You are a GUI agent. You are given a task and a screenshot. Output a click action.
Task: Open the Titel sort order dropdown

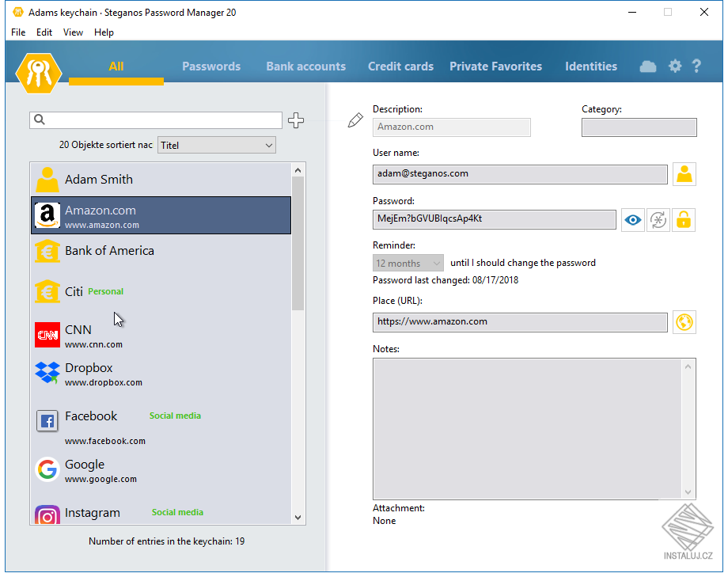click(x=216, y=145)
